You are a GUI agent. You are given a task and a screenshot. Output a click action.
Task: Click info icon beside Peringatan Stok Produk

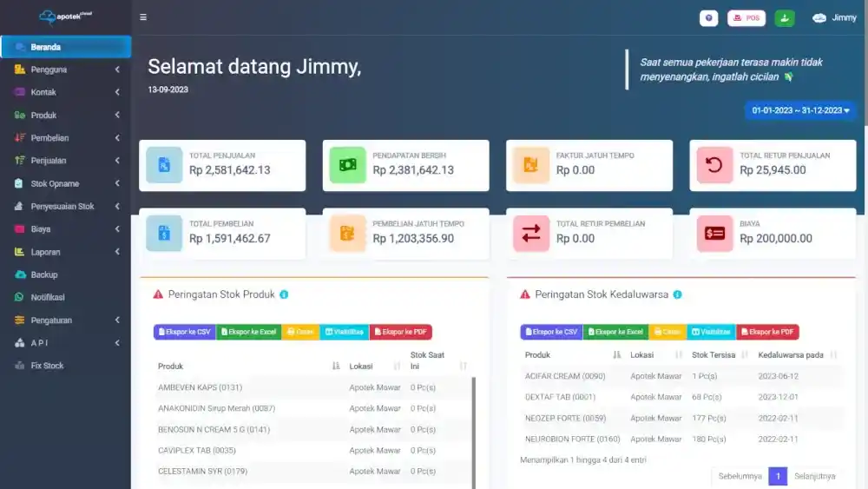pos(284,294)
